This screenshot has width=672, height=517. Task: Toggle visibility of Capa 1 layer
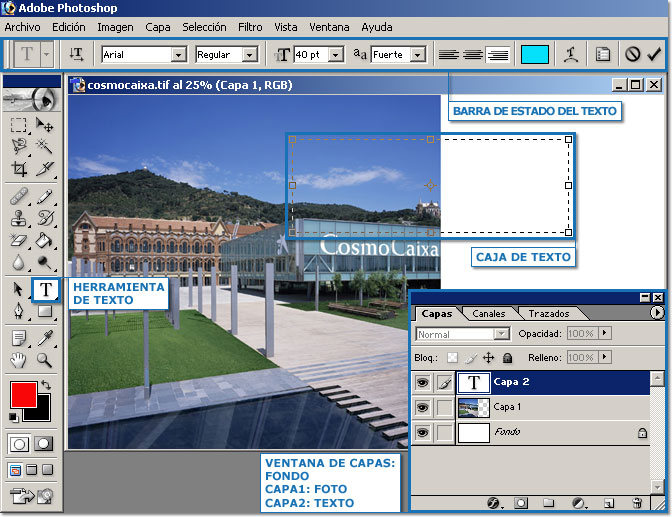(421, 407)
